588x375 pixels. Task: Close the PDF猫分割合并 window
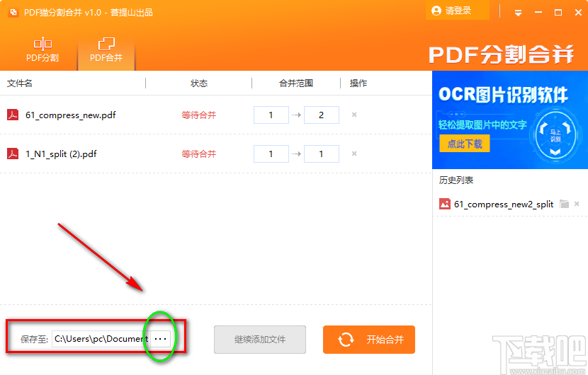578,12
